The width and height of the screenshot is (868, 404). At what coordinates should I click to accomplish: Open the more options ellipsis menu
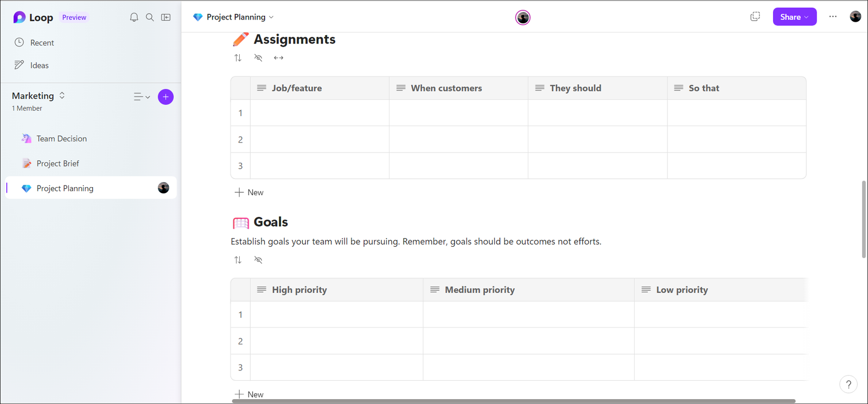coord(833,17)
